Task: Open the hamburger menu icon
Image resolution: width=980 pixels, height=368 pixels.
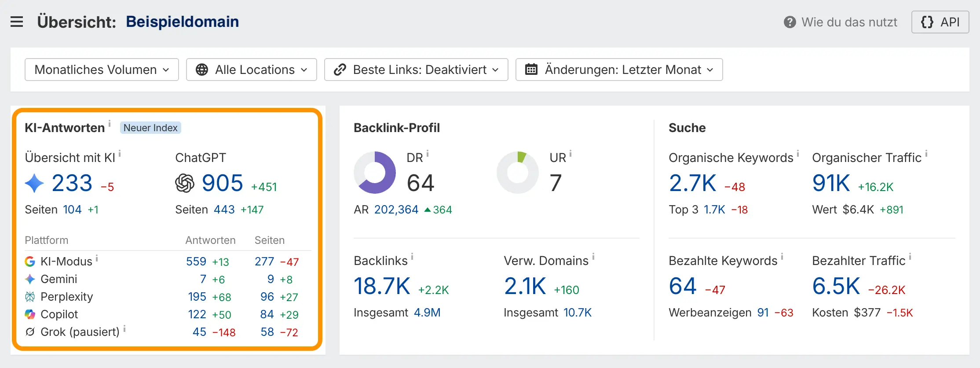Action: point(17,22)
